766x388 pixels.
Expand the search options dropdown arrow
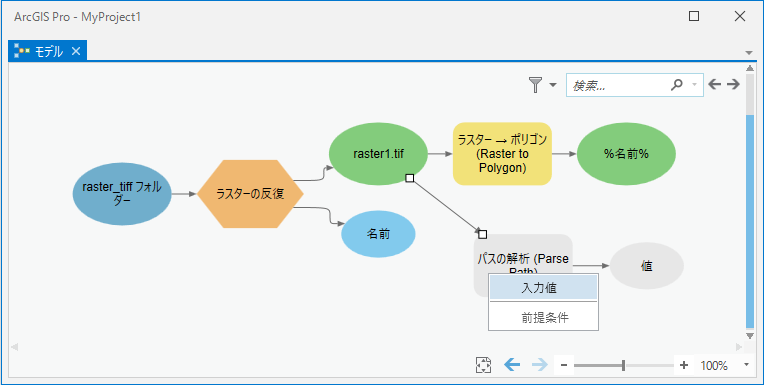click(x=695, y=85)
